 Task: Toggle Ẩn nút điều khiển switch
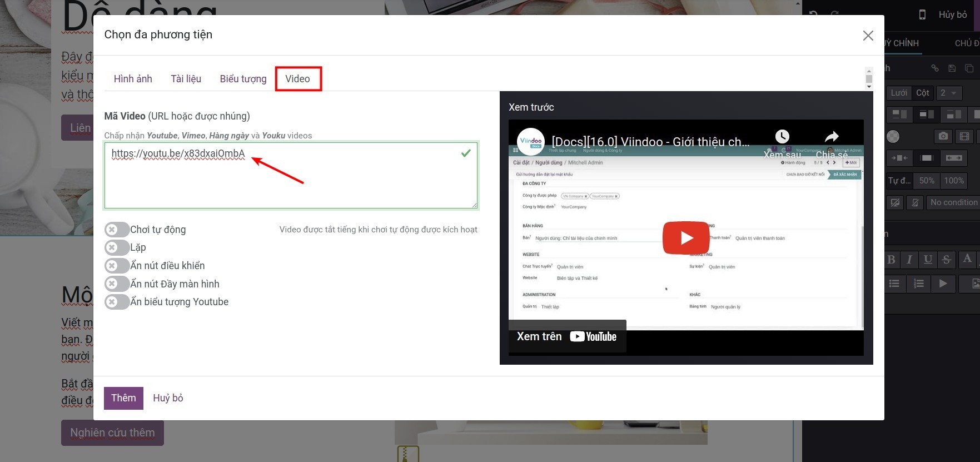coord(117,266)
